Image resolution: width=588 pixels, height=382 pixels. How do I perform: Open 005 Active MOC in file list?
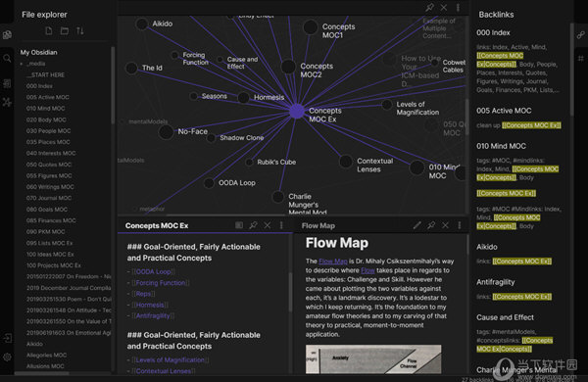(x=48, y=97)
